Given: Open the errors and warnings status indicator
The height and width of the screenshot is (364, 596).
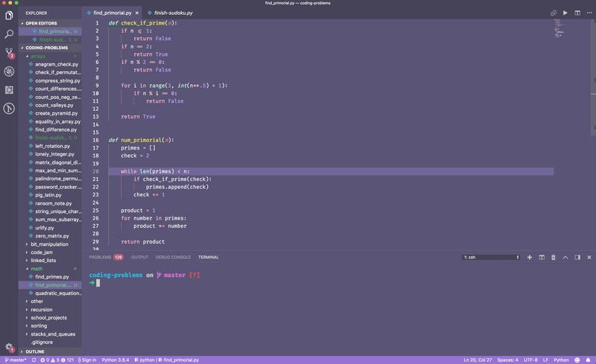Looking at the screenshot, I should coord(57,360).
